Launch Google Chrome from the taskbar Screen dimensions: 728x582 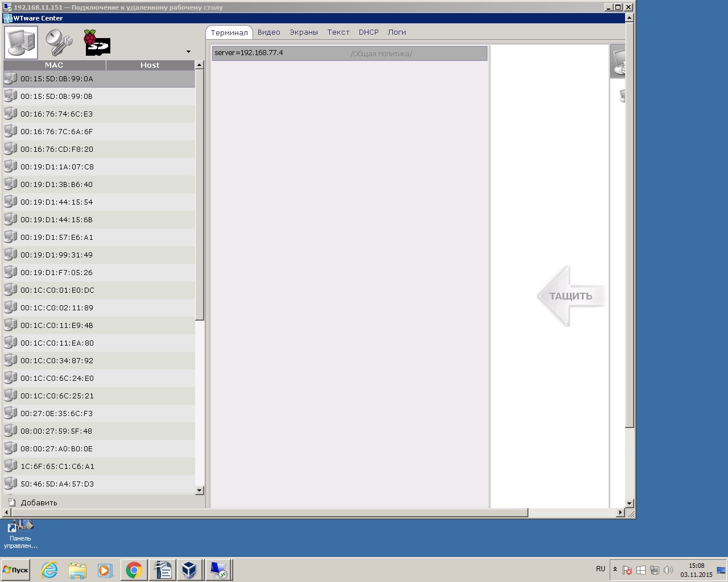click(134, 570)
